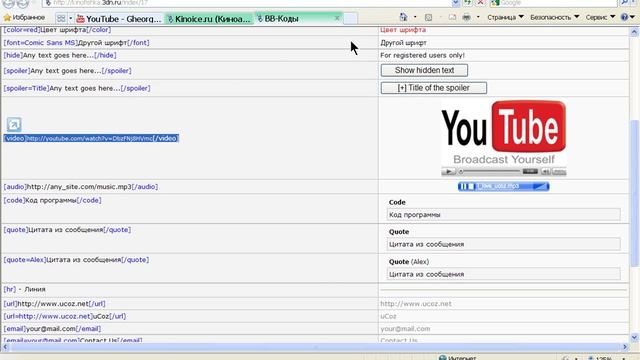The width and height of the screenshot is (640, 360).
Task: Click the [quote=Alex] code example
Action: 76,260
